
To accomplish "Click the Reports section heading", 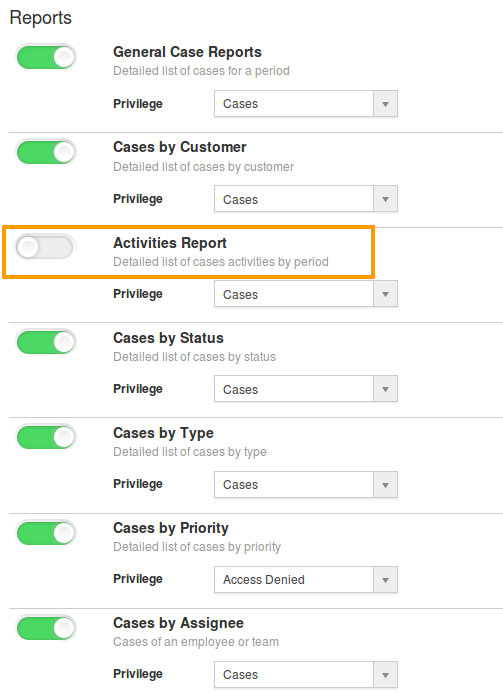I will [x=41, y=18].
